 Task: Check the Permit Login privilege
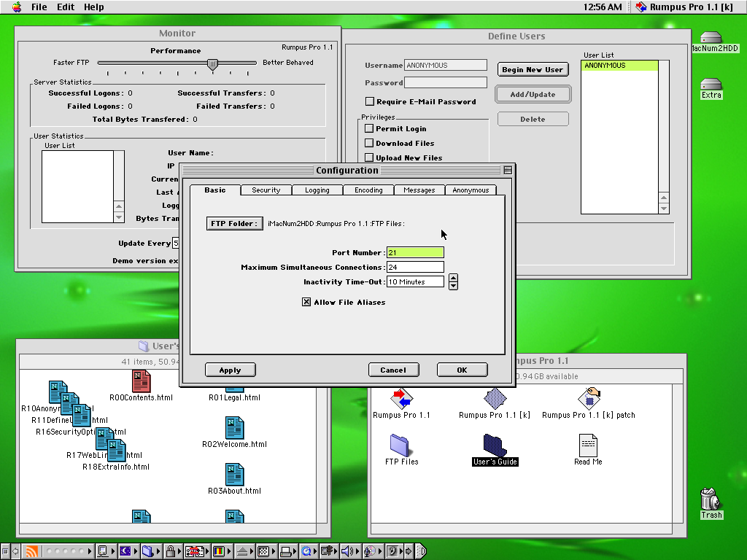368,128
